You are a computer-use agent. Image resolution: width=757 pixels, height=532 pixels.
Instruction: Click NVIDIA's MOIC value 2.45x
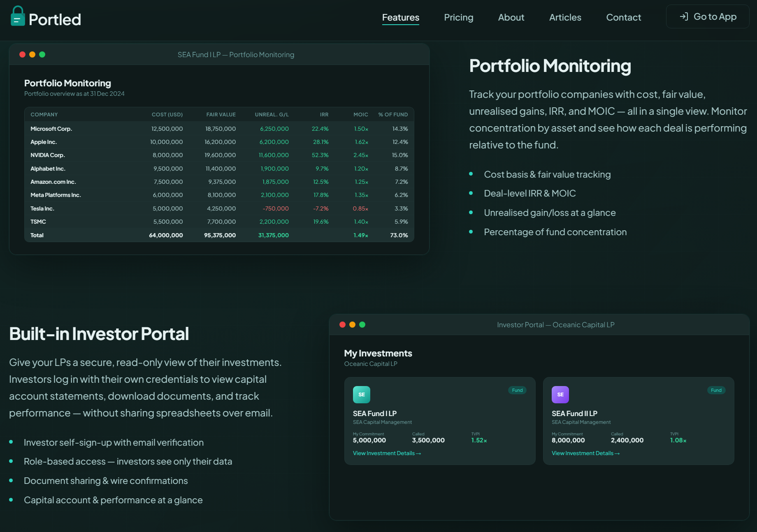click(361, 155)
